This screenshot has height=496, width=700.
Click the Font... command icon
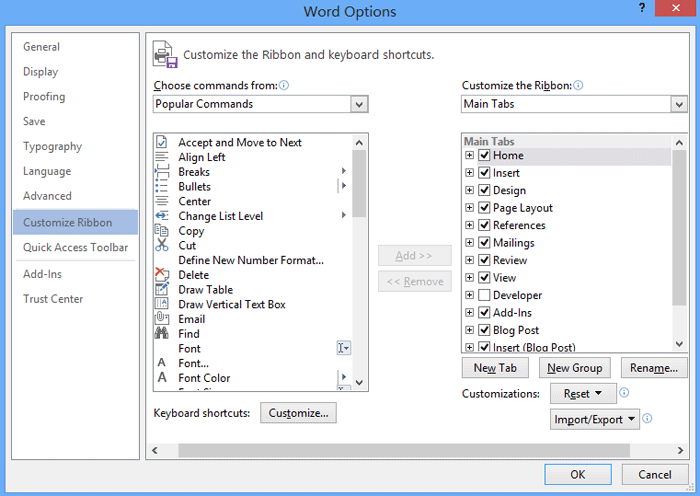pyautogui.click(x=162, y=363)
